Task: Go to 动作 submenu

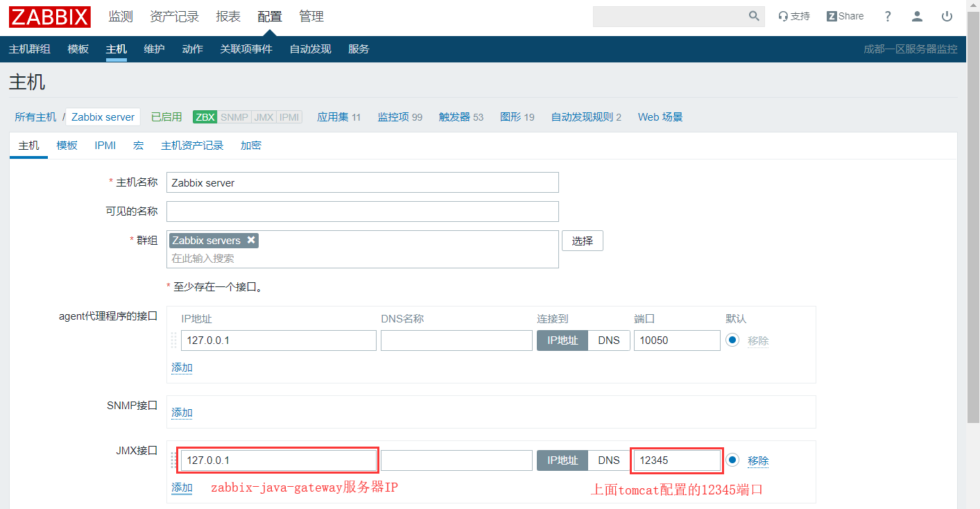Action: click(193, 49)
